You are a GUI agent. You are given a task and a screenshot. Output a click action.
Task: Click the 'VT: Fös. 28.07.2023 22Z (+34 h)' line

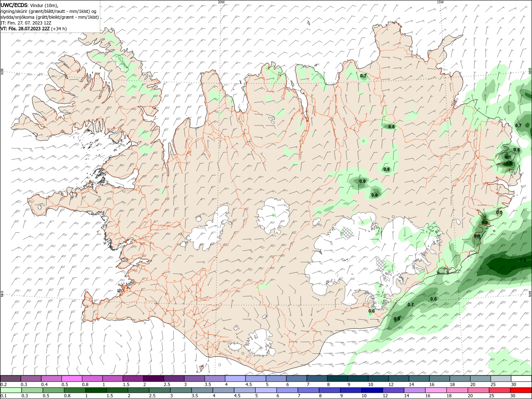click(x=34, y=29)
